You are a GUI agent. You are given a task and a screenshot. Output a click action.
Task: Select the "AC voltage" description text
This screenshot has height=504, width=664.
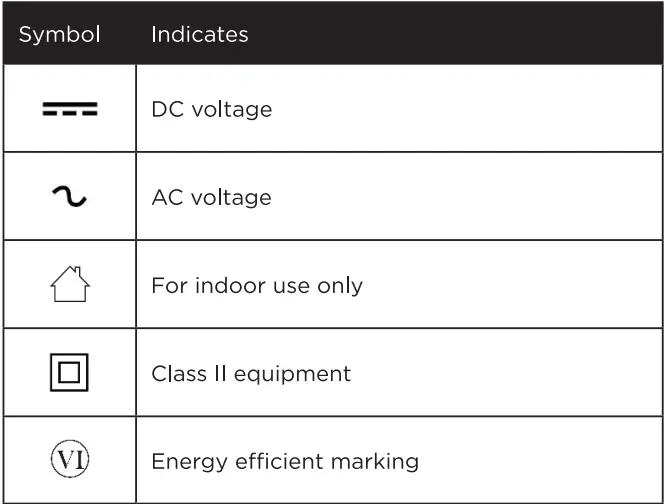[x=211, y=197]
